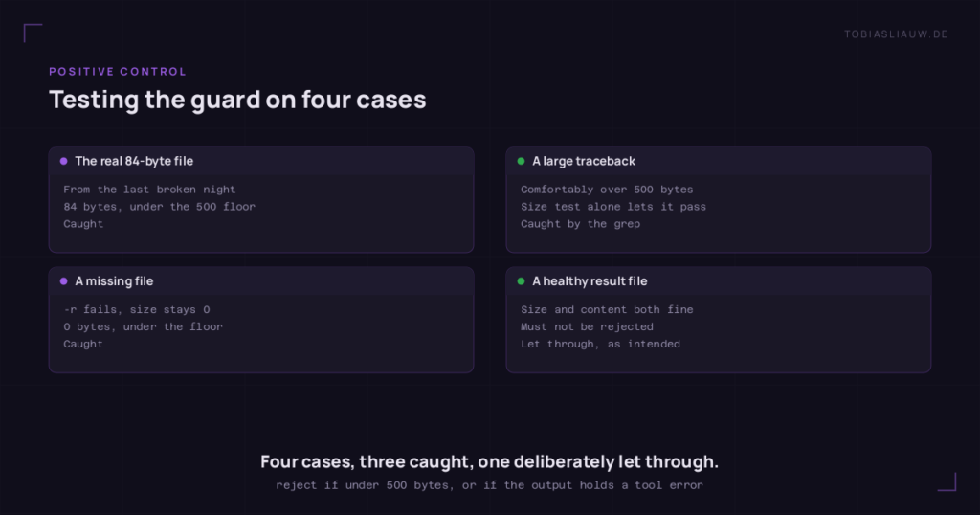Image resolution: width=980 pixels, height=515 pixels.
Task: Click the line 84 bytes, under the 500 floor
Action: click(160, 207)
